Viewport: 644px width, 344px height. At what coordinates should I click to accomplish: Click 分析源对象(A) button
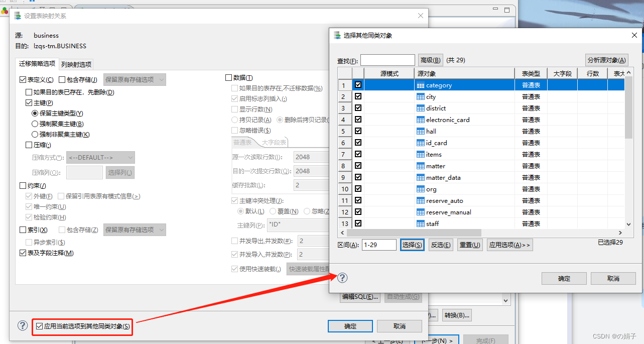coord(607,60)
